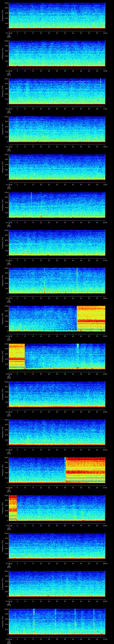Click the '31:00' end time label on the last spectrogram
114x644 pixels.
[x=105, y=639]
